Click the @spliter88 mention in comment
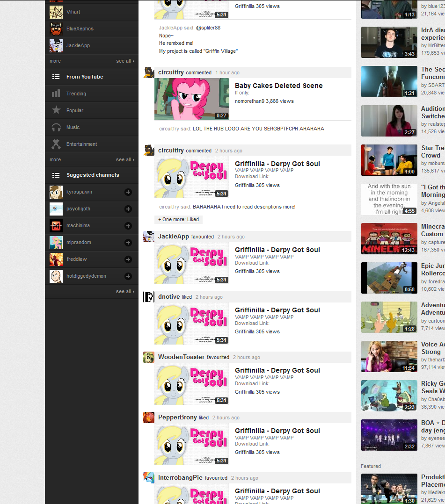Screen dimensions: 445x504 [208, 28]
